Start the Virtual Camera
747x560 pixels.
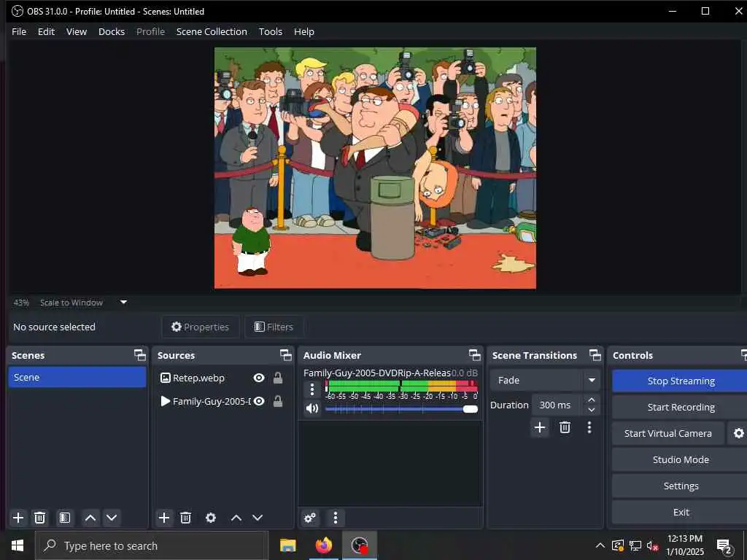pos(668,433)
